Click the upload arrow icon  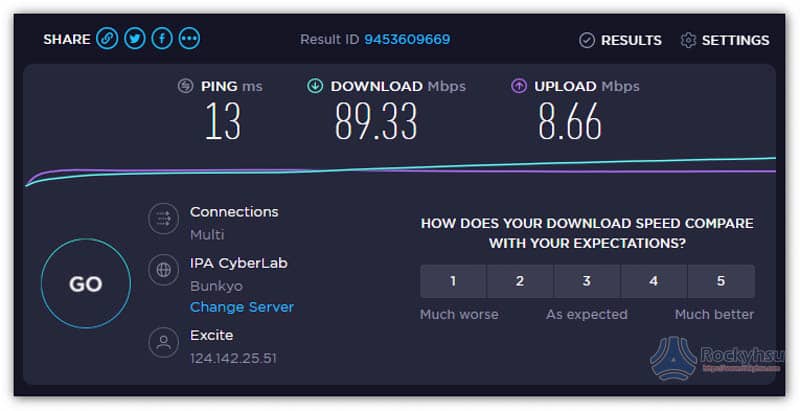click(518, 86)
